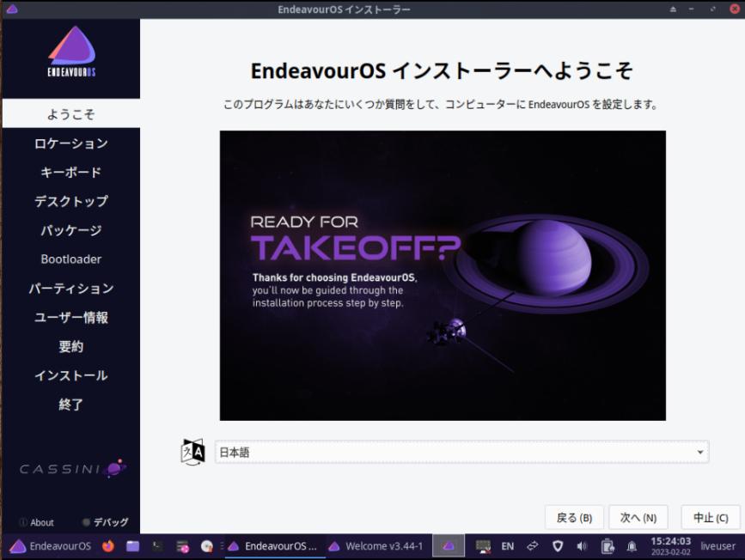Toggle the デバッグ debug option
This screenshot has width=745, height=560.
(105, 522)
